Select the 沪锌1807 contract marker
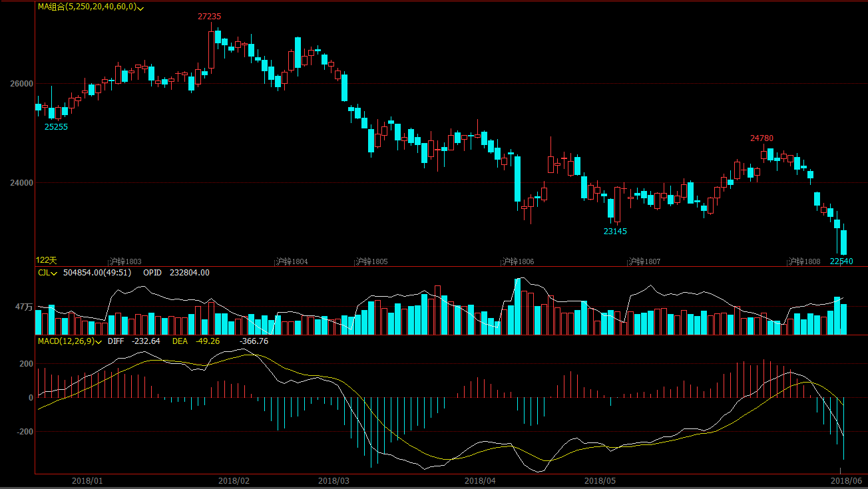The width and height of the screenshot is (868, 489). coord(644,261)
